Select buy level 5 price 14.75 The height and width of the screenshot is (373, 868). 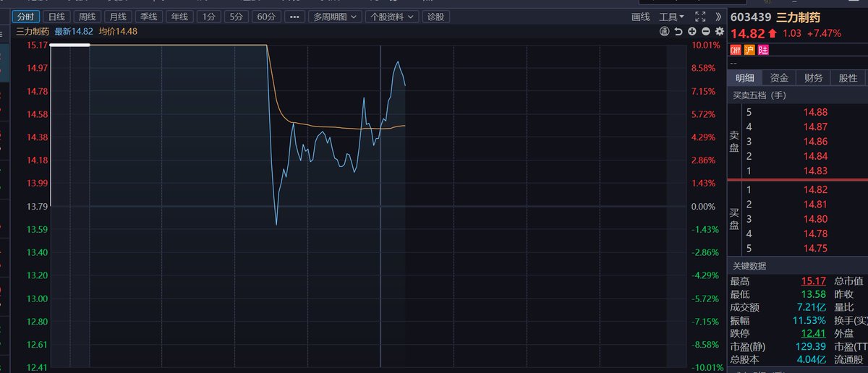(x=814, y=249)
